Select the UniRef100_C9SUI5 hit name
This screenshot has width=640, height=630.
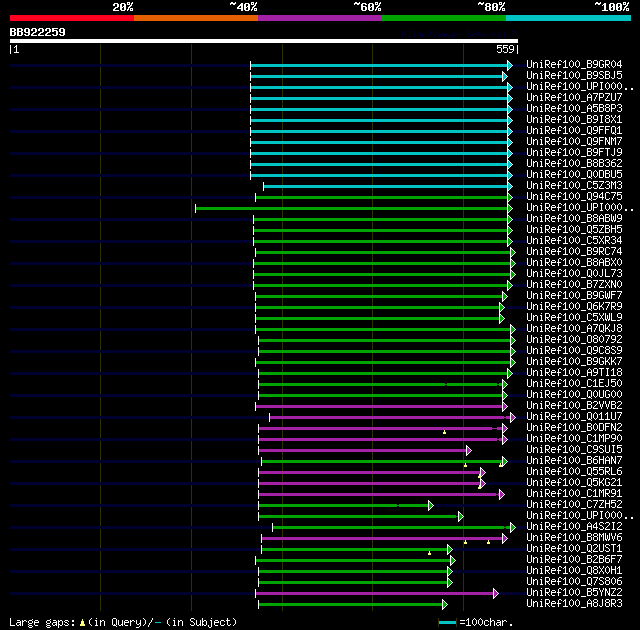tap(574, 450)
